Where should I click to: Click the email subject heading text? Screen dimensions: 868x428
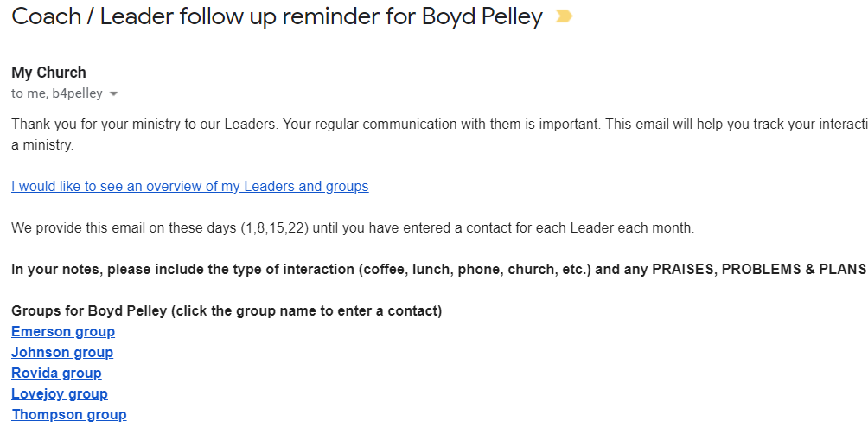pos(277,16)
